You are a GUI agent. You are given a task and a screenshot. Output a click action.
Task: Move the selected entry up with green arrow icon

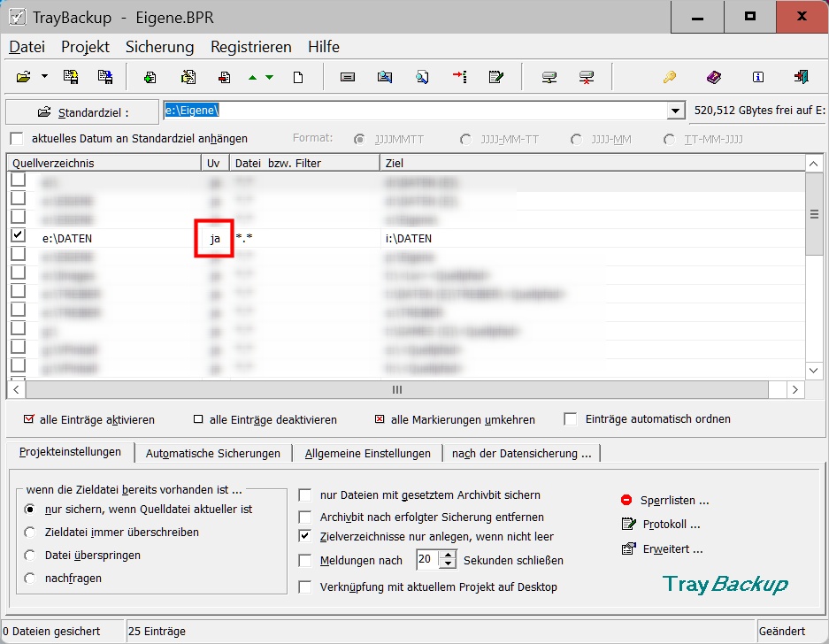(250, 77)
